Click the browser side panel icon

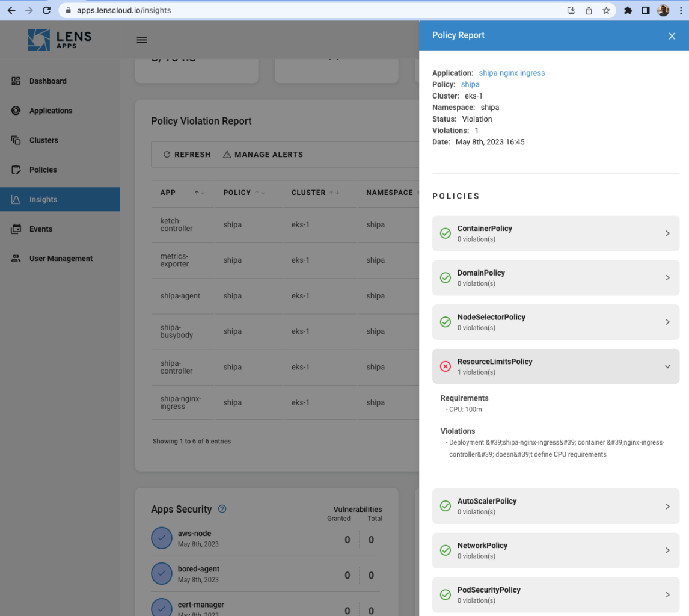point(646,11)
